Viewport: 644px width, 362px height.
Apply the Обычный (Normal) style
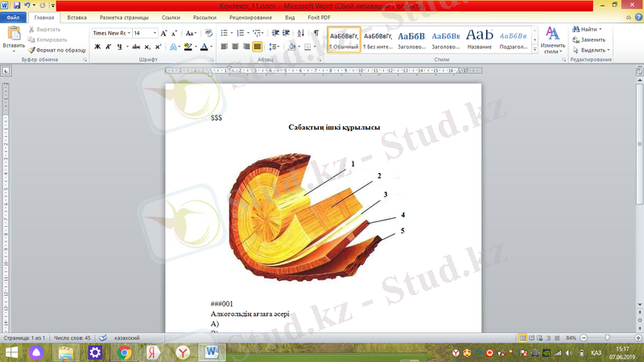click(x=345, y=39)
